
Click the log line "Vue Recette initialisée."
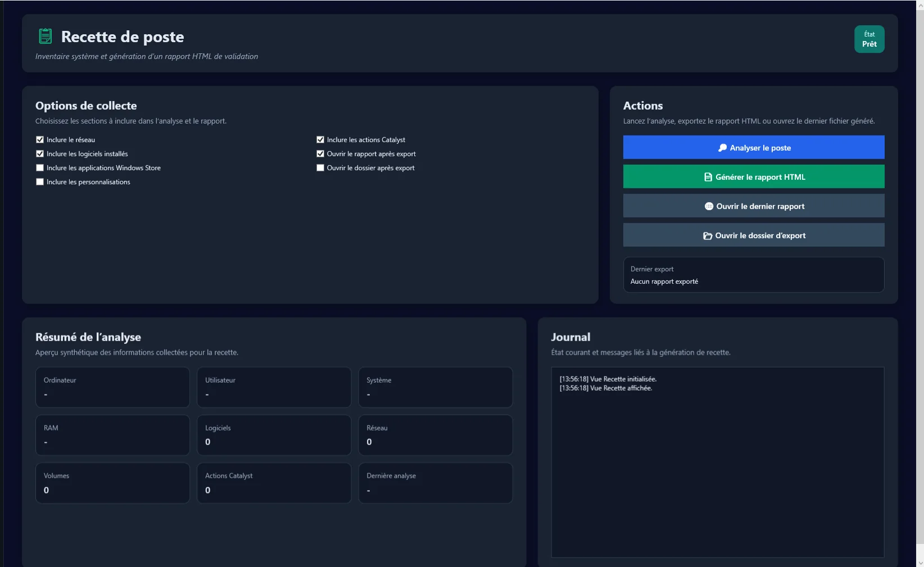coord(608,379)
